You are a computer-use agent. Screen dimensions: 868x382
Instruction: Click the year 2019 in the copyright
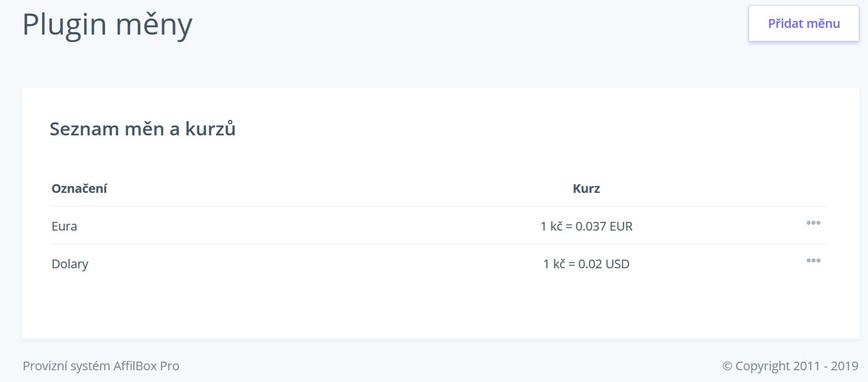pos(844,366)
